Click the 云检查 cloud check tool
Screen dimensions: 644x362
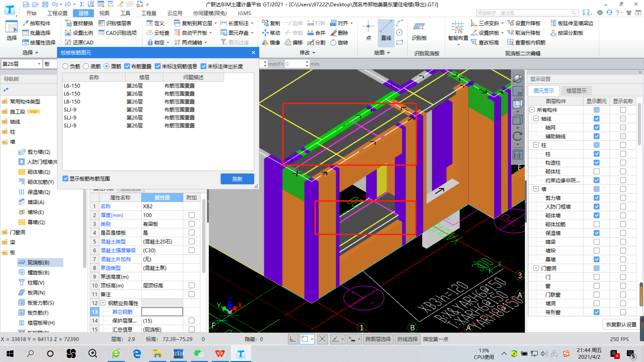(x=158, y=33)
